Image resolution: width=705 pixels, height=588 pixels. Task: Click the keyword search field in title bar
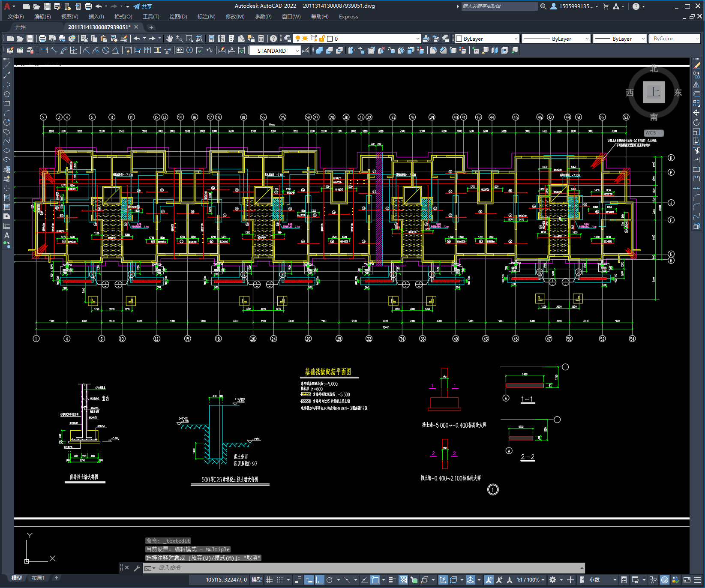point(499,6)
